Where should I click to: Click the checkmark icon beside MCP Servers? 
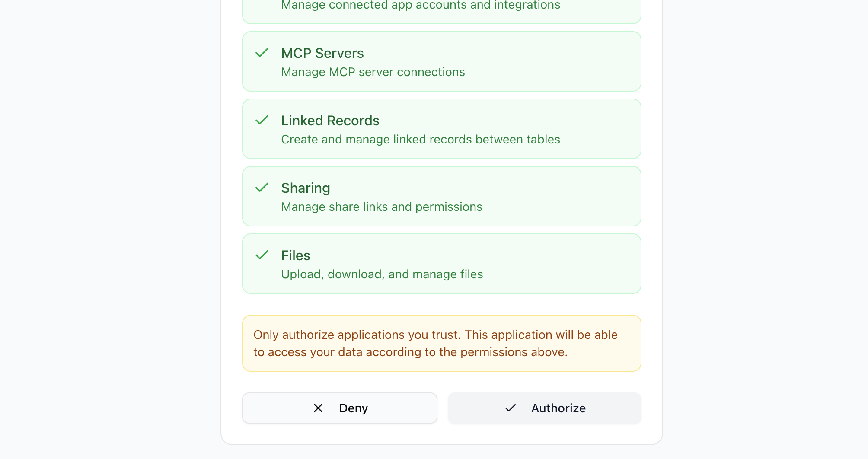pyautogui.click(x=262, y=53)
